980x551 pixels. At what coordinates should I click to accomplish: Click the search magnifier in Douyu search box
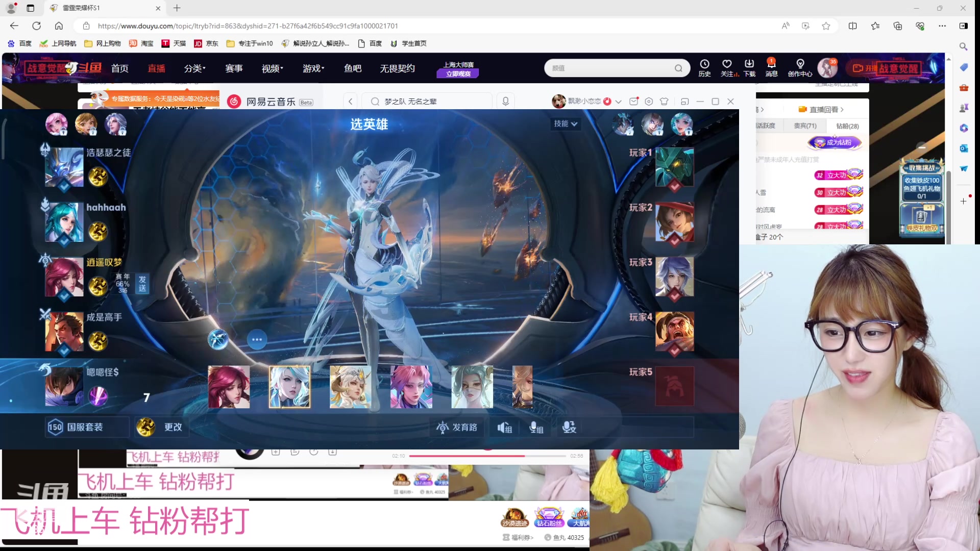tap(678, 68)
